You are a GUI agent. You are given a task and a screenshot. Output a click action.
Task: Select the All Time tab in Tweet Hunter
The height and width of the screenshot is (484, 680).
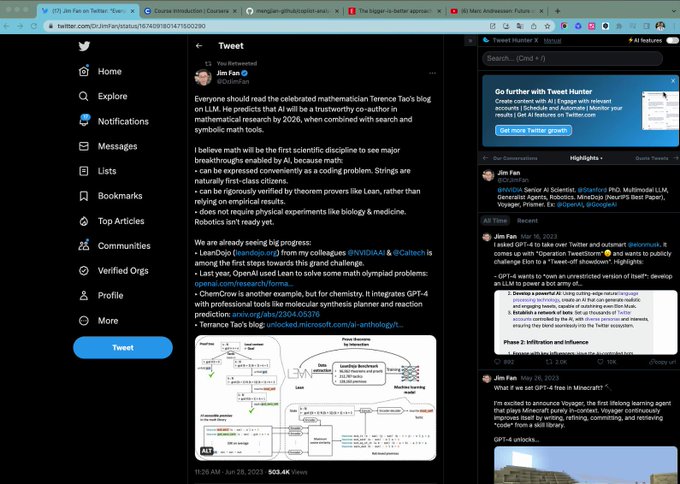pos(495,221)
